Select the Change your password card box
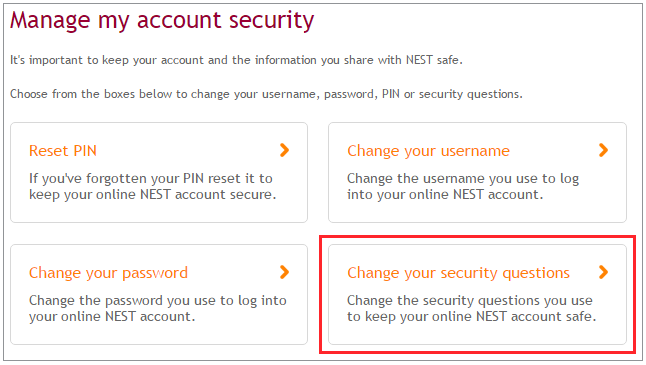Image resolution: width=646 pixels, height=365 pixels. pos(159,295)
